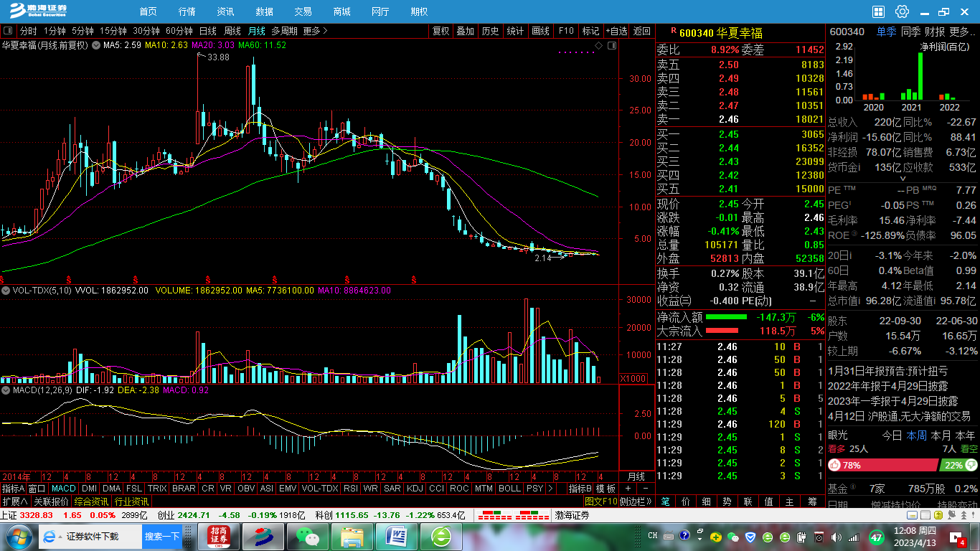This screenshot has height=551, width=980.
Task: Switch to 日线 daily chart tab
Action: 208,31
